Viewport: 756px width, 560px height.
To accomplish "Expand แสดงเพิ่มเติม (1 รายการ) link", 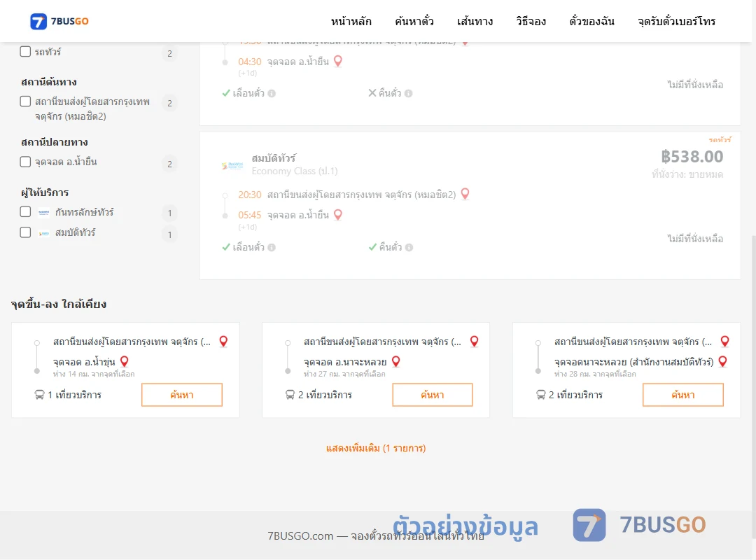I will 376,448.
